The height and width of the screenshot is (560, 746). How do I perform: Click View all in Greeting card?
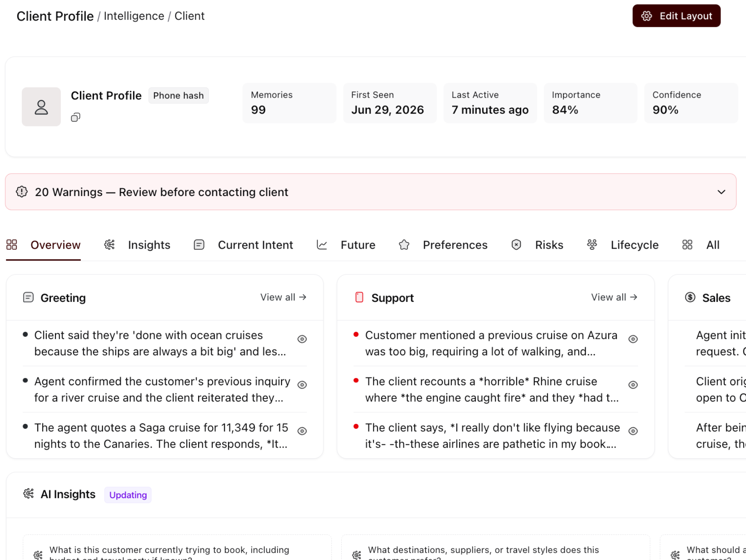[x=284, y=297]
